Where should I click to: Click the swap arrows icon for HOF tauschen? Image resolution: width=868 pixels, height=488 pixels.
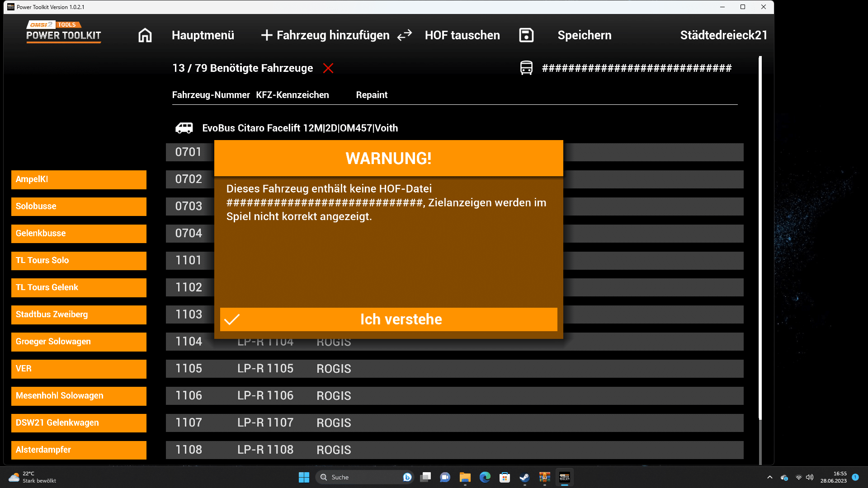(405, 35)
